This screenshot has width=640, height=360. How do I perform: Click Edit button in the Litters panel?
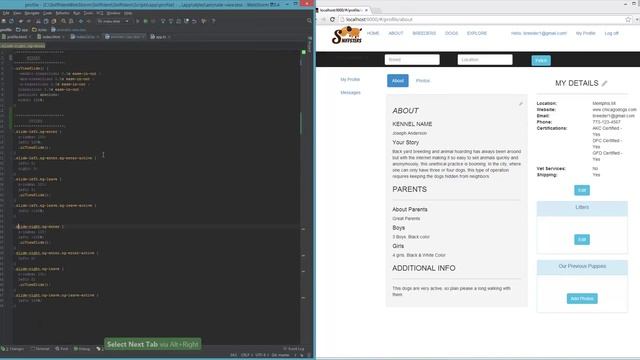582,239
